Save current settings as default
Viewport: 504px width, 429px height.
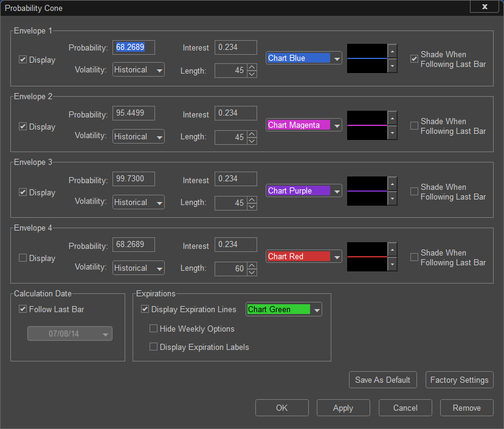(x=383, y=380)
